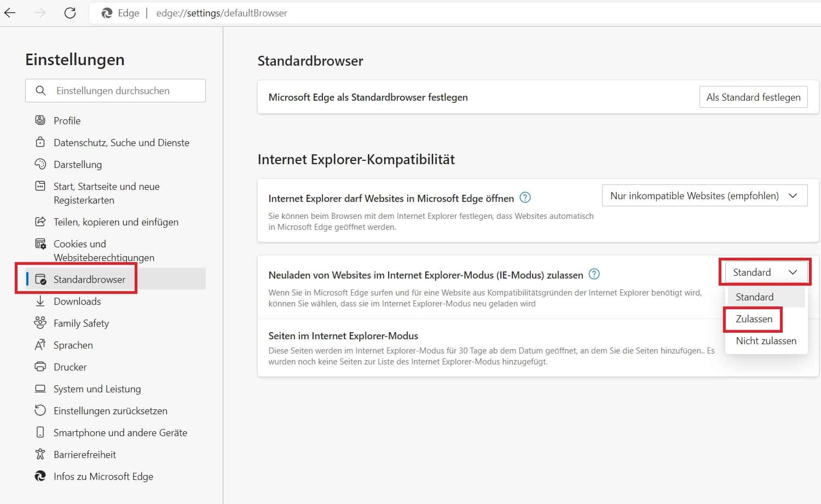Click the Profile sidebar icon
The height and width of the screenshot is (504, 821).
pos(40,120)
